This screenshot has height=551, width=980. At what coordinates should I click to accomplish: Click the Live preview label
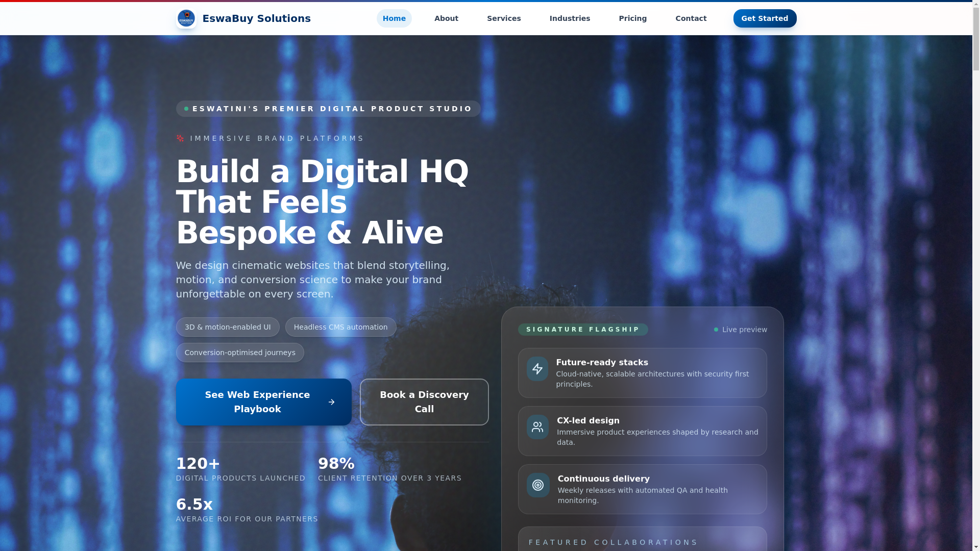click(744, 330)
